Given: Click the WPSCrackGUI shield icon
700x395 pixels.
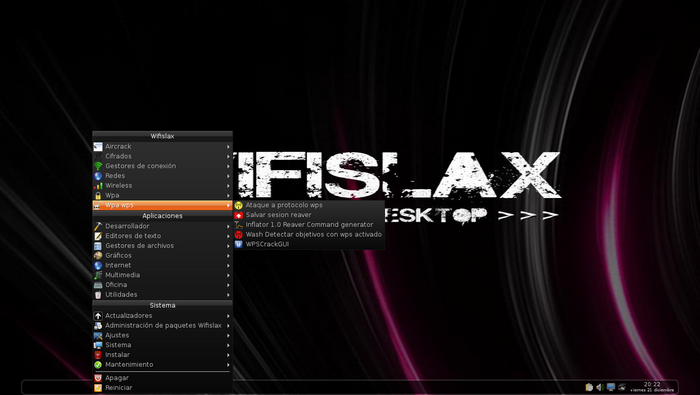Looking at the screenshot, I should point(238,244).
